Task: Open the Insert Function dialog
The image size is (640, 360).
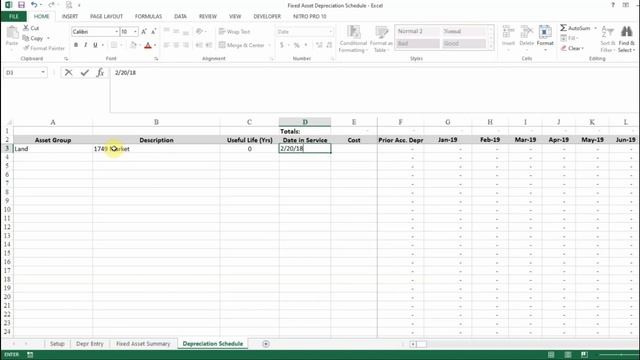Action: [100, 72]
